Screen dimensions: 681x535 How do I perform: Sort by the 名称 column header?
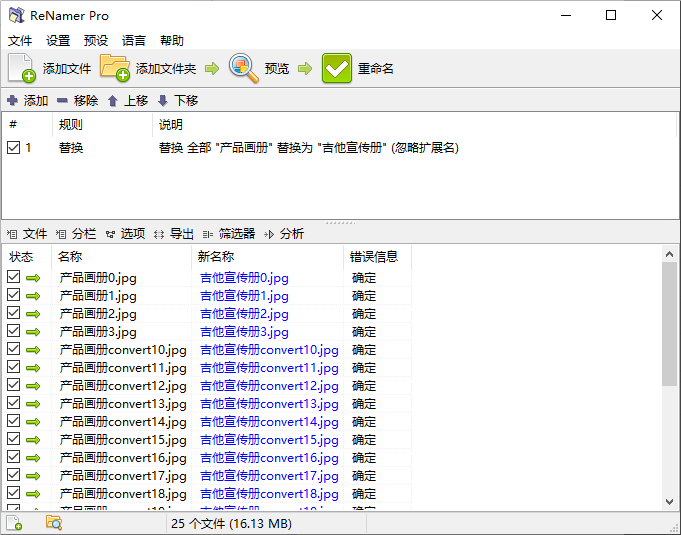pyautogui.click(x=121, y=257)
